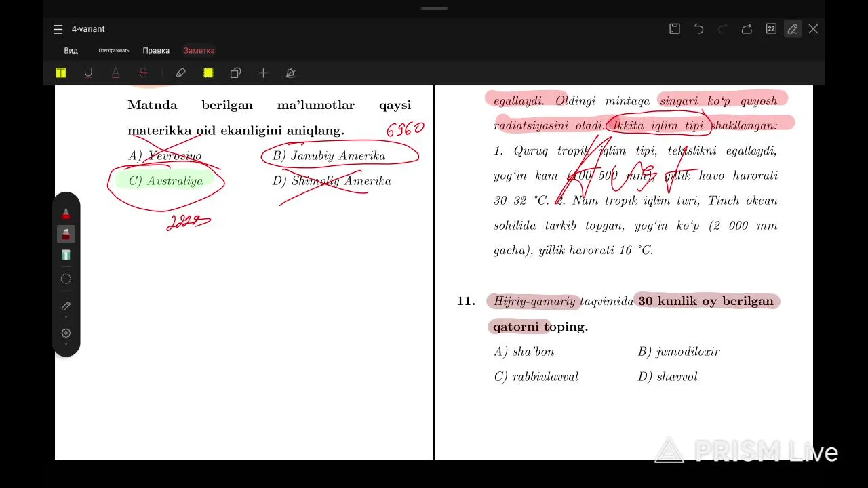Click the bold text 30 kunlik oy berilgan

[x=706, y=301]
